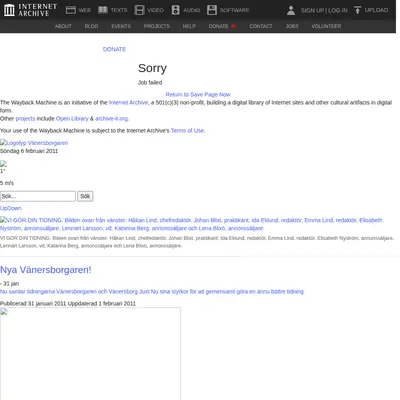The image size is (400, 400).
Task: Open the Web section icon
Action: [x=71, y=10]
